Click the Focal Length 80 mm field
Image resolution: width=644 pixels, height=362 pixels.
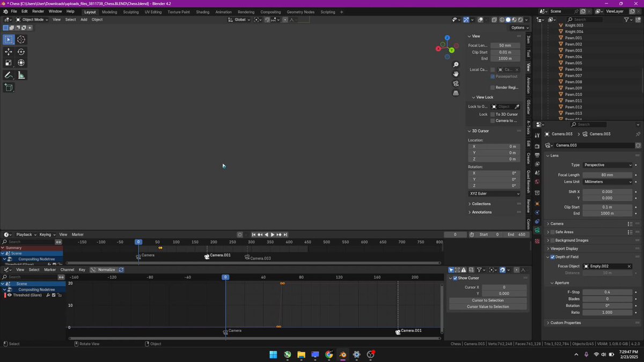tap(608, 175)
